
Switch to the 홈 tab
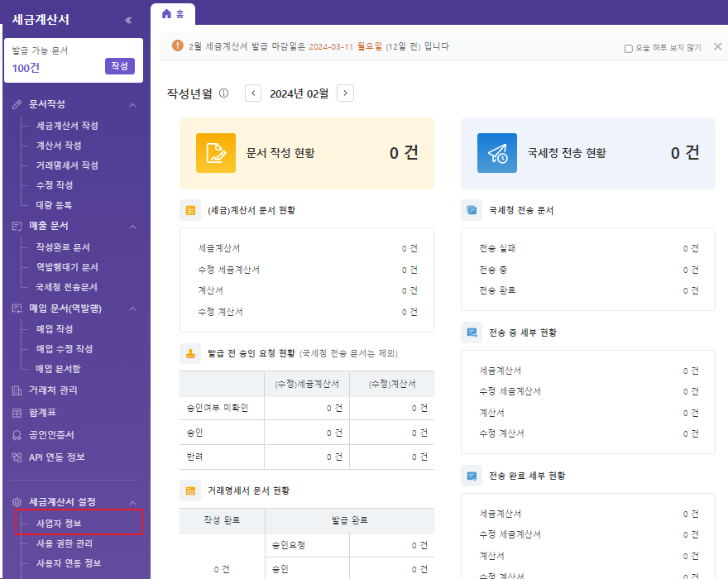(x=173, y=14)
